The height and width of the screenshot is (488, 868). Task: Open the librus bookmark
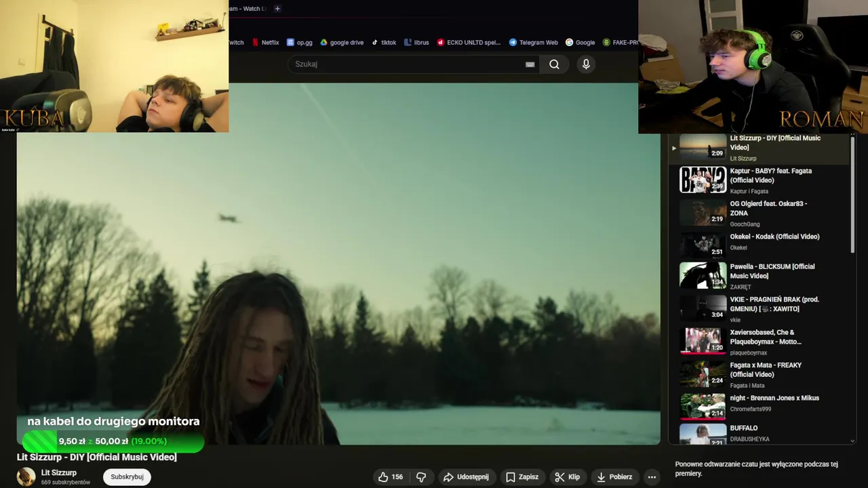(416, 42)
